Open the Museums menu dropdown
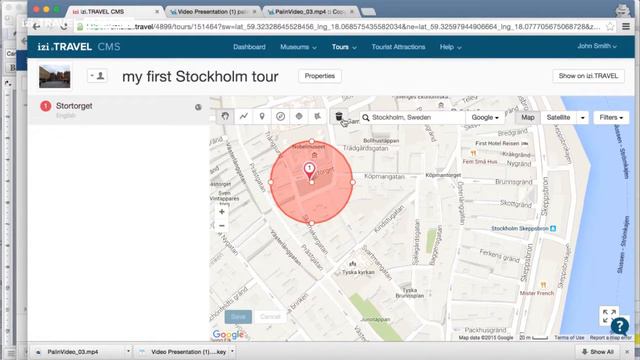The image size is (640, 360). [x=298, y=47]
